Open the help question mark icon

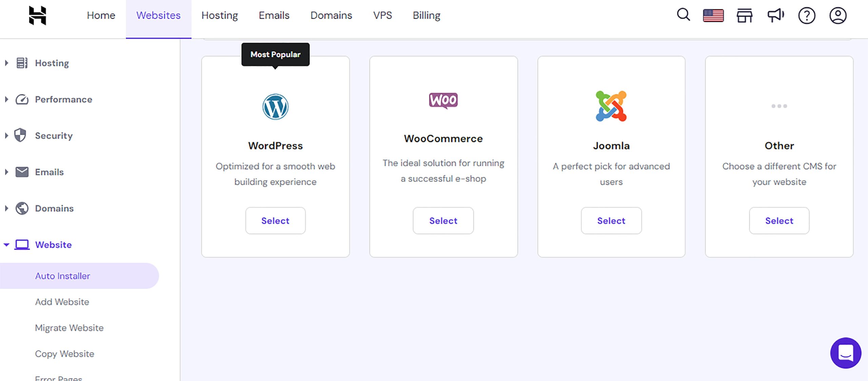(807, 16)
